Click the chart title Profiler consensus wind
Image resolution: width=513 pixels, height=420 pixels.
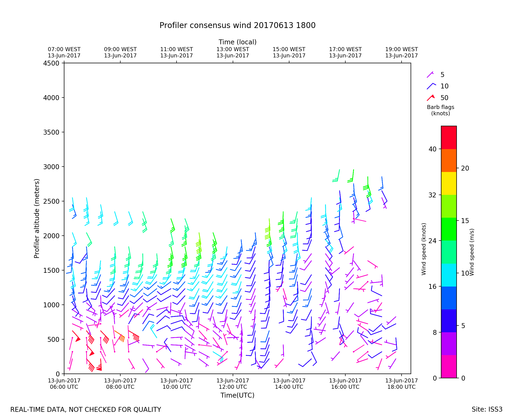[237, 25]
